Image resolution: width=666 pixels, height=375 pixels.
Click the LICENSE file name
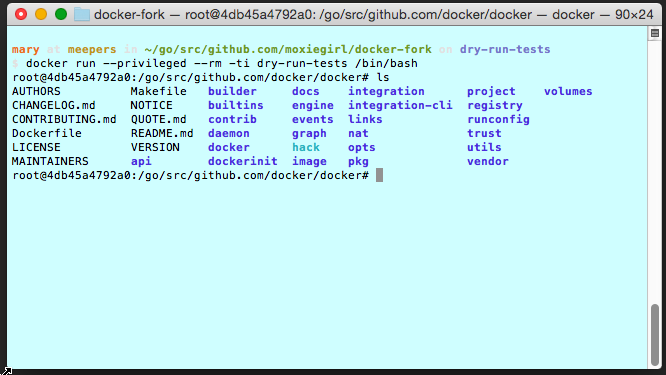36,147
